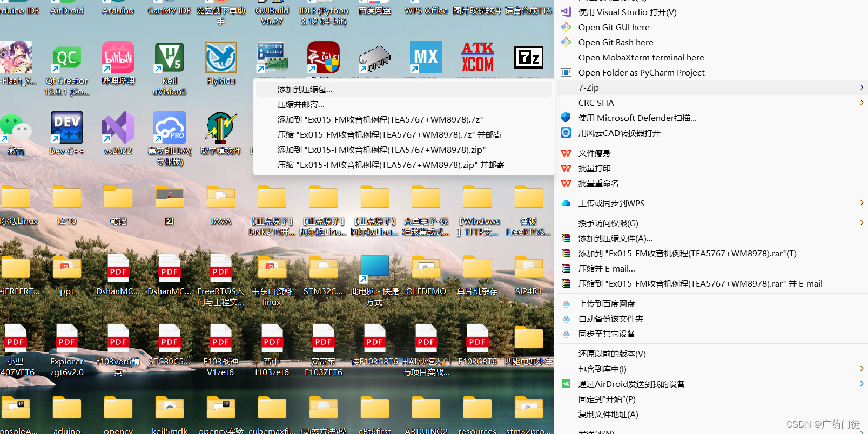The image size is (868, 434).
Task: Select the JAVA folder on the desktop
Action: click(x=221, y=198)
